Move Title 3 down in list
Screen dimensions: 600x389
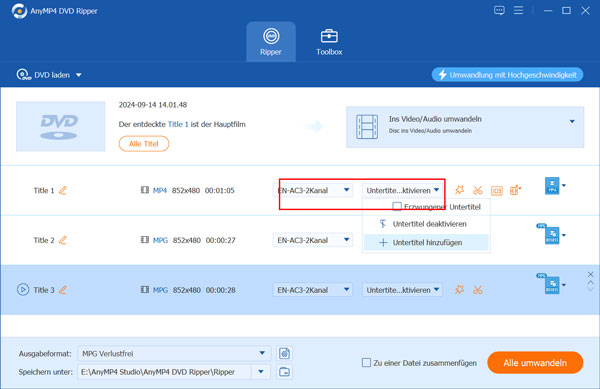coord(590,289)
